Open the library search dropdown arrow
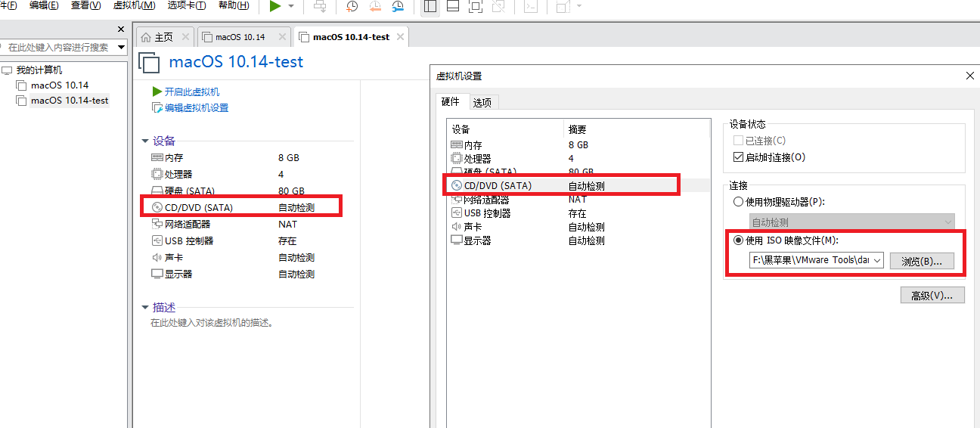The width and height of the screenshot is (980, 428). pyautogui.click(x=122, y=47)
